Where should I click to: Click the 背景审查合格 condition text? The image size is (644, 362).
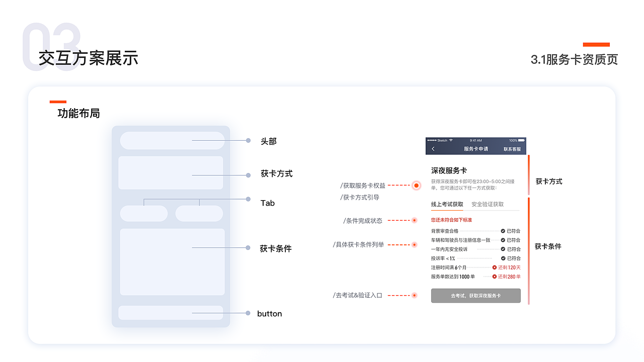pos(445,231)
